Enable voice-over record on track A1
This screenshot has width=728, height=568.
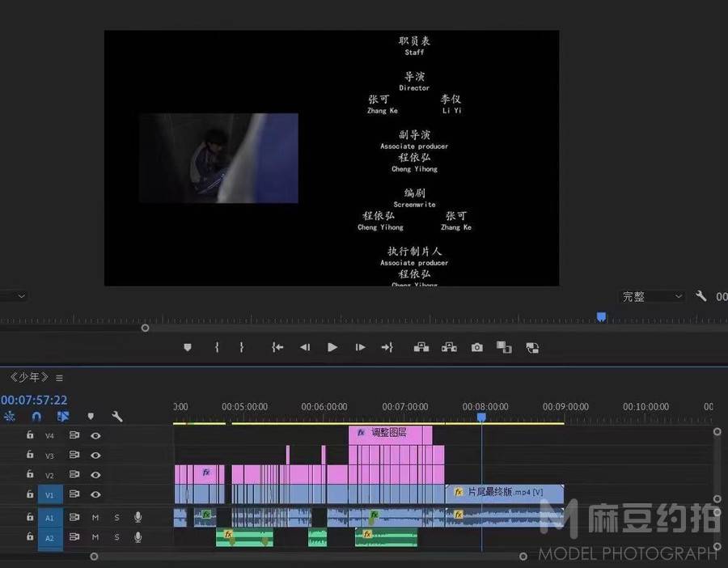pos(138,517)
